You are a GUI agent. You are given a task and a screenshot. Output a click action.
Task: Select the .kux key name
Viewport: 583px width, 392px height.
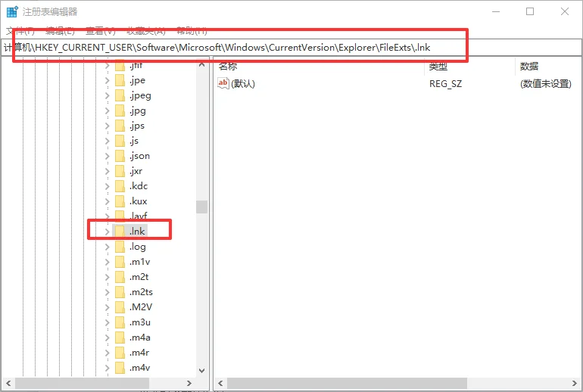[139, 201]
